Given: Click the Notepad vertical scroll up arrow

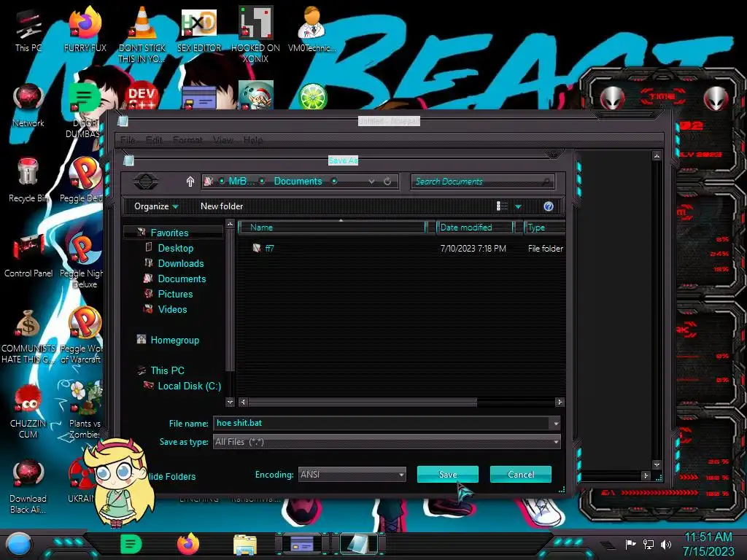Looking at the screenshot, I should coord(657,156).
